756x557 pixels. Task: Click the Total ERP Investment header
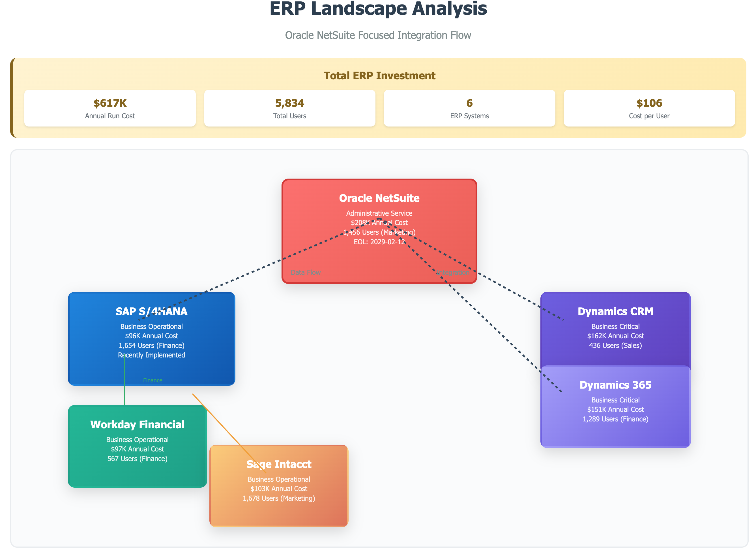coord(379,76)
